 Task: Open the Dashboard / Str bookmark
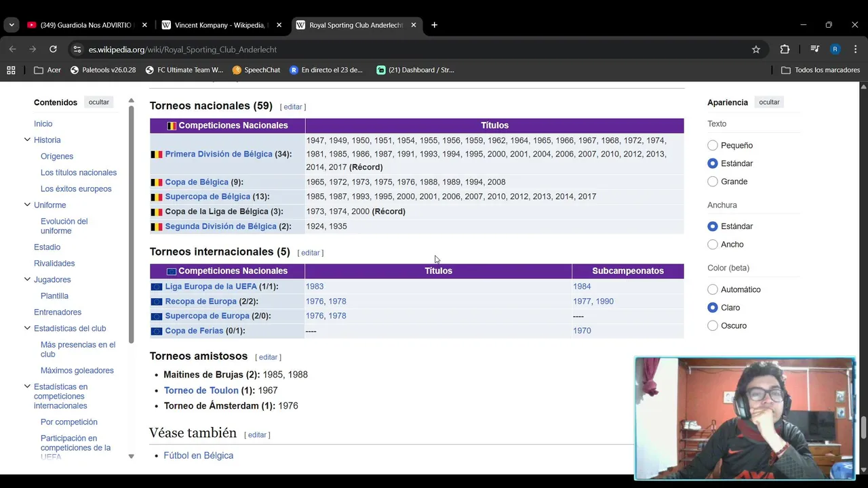(x=416, y=70)
